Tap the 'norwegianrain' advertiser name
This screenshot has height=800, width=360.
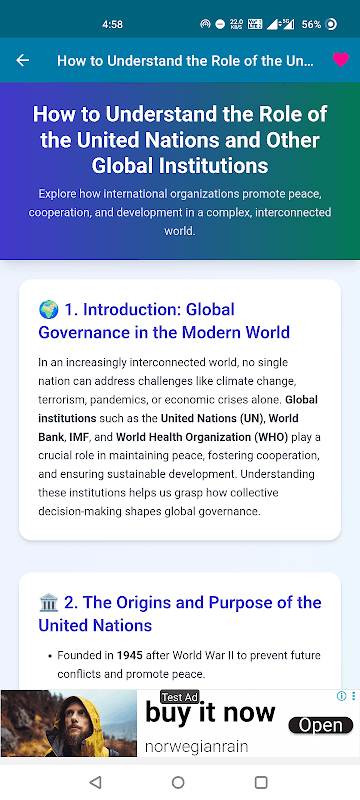[196, 746]
